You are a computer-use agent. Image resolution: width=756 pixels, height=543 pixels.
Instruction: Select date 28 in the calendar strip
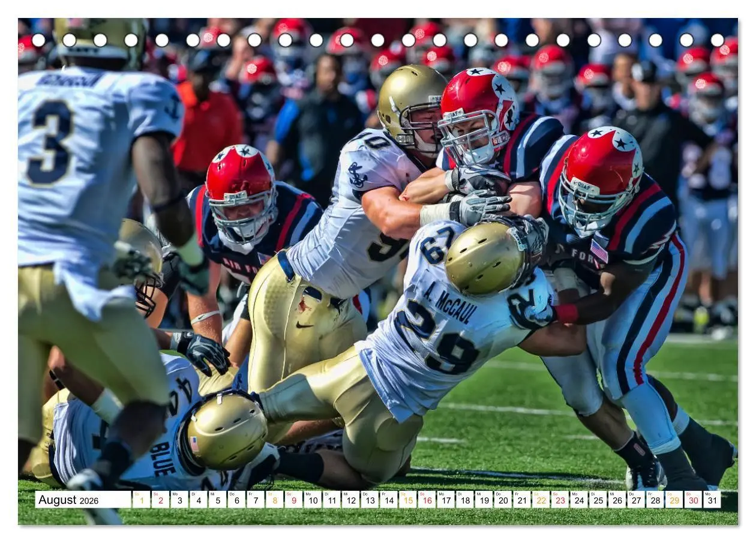point(655,500)
